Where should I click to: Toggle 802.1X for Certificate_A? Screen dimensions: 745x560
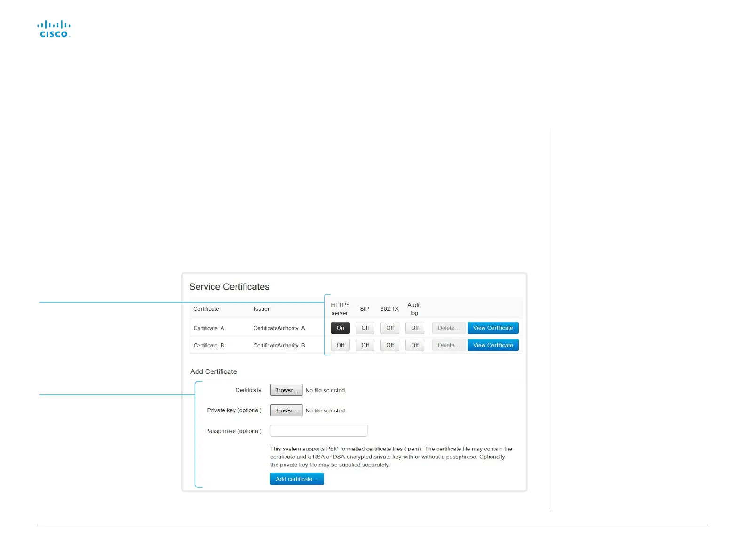pos(390,328)
